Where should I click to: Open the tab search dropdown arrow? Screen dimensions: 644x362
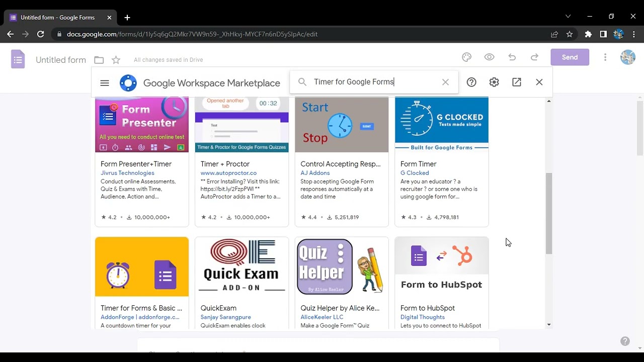pyautogui.click(x=568, y=16)
